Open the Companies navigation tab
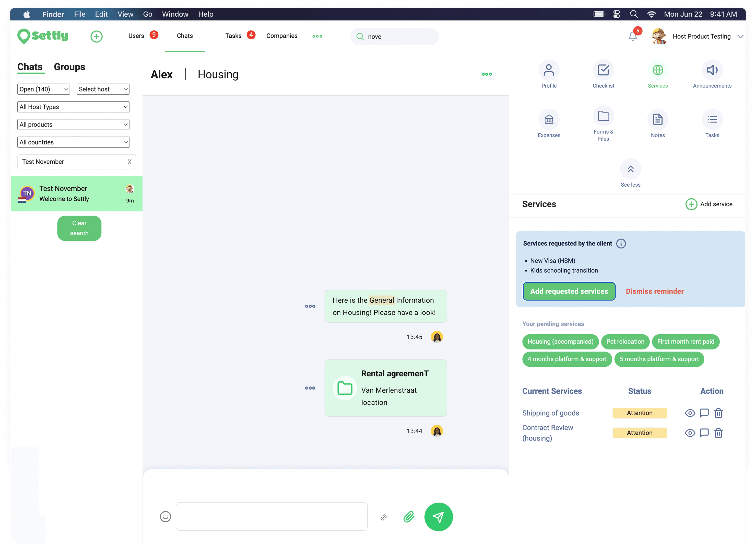 (282, 36)
